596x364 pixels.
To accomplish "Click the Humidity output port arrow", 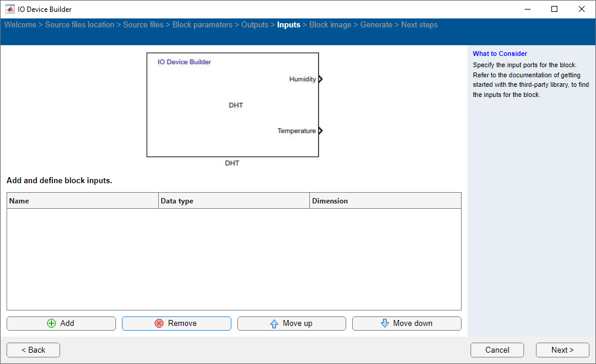I will [320, 79].
